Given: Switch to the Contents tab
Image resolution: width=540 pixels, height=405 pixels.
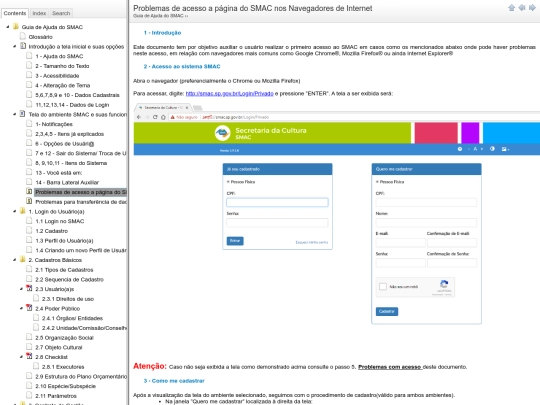Looking at the screenshot, I should [15, 13].
